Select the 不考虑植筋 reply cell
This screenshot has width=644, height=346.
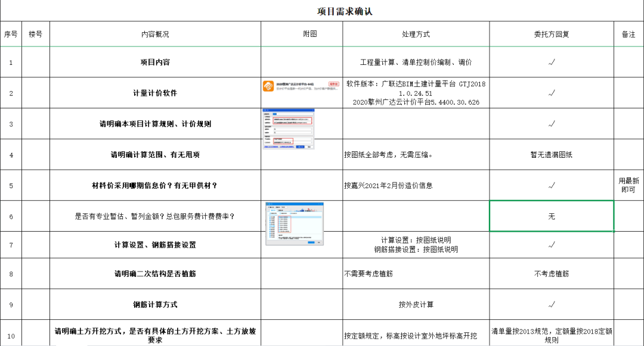(x=551, y=274)
